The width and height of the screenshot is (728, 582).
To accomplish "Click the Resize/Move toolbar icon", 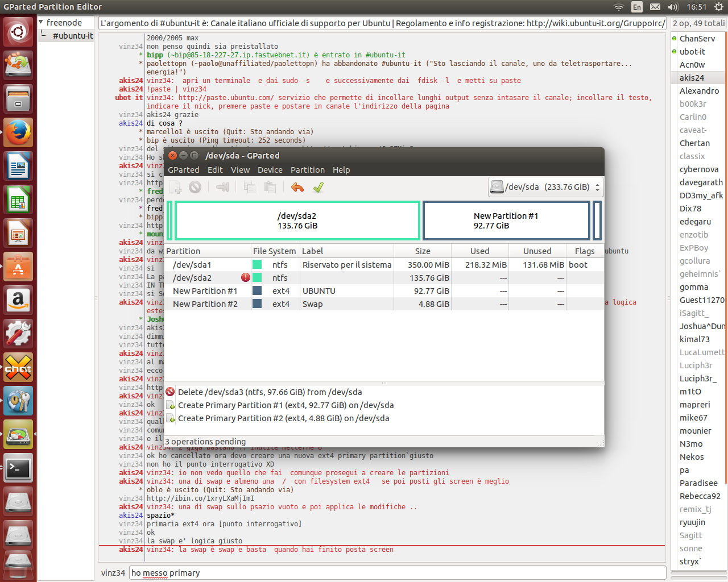I will [x=222, y=187].
